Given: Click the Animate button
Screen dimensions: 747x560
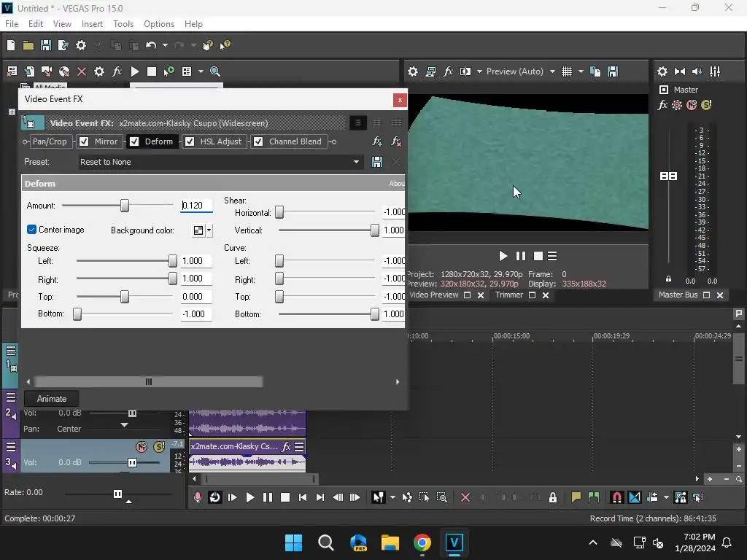Looking at the screenshot, I should (52, 399).
